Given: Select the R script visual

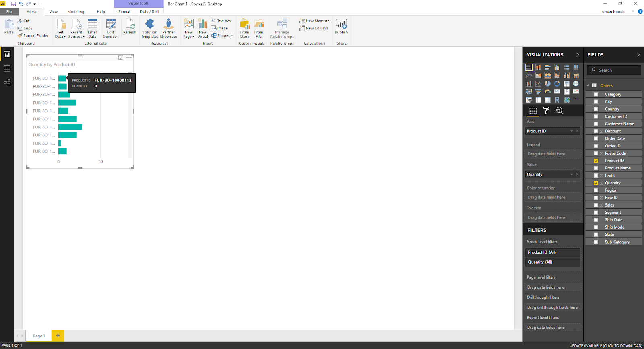Looking at the screenshot, I should click(x=557, y=100).
